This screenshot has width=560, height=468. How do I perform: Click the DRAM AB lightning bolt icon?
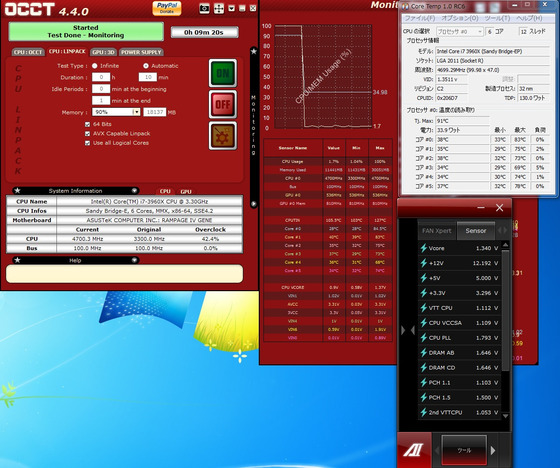pos(424,353)
